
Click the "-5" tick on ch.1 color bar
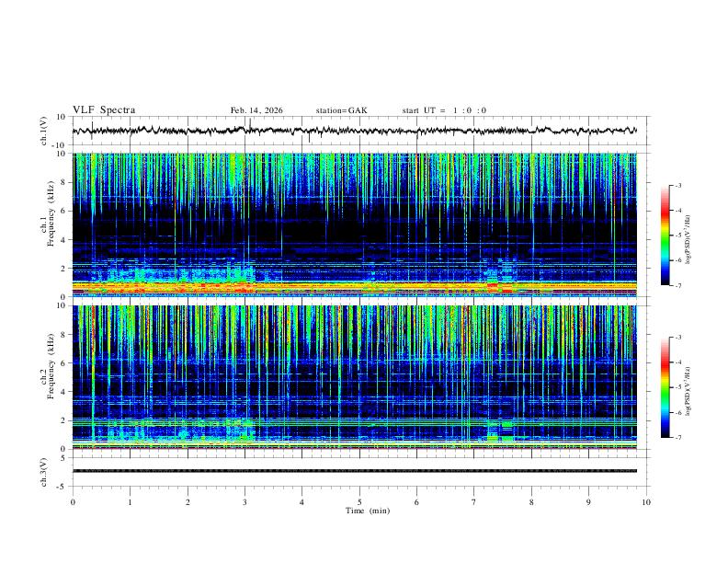[x=677, y=236]
